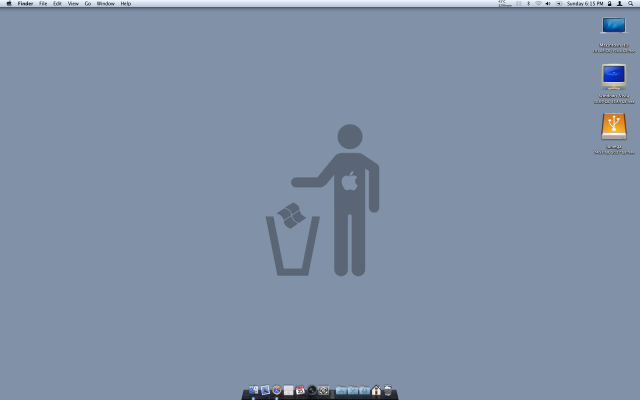Open the Wi-Fi AirPort status menu
Viewport: 640px width, 400px height.
coord(538,3)
